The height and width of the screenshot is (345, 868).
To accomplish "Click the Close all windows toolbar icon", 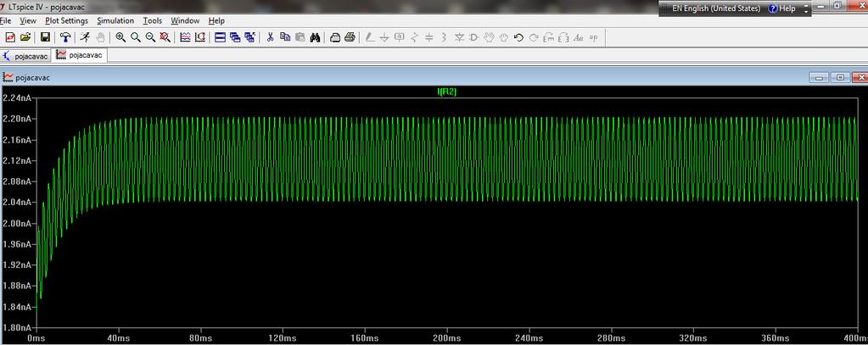I will 249,37.
